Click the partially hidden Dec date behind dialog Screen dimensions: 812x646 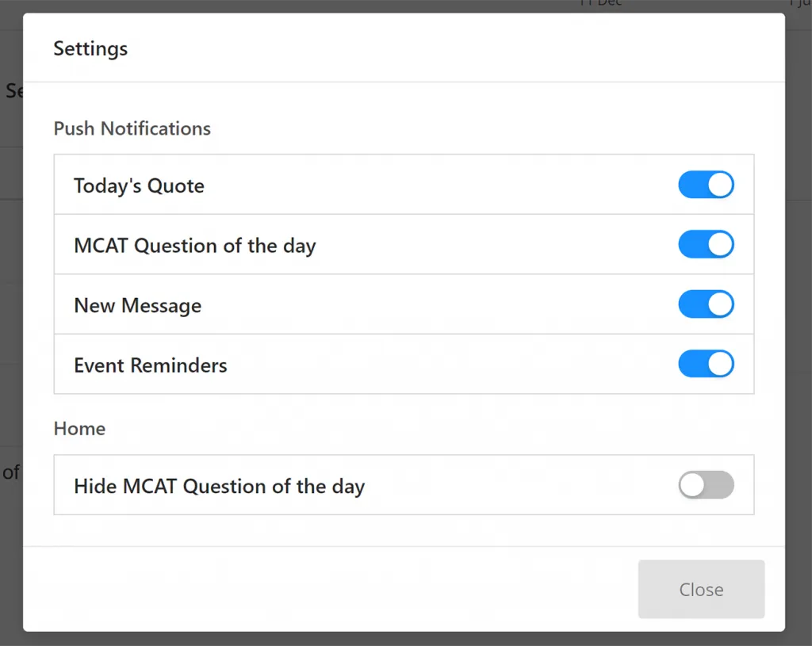point(601,3)
